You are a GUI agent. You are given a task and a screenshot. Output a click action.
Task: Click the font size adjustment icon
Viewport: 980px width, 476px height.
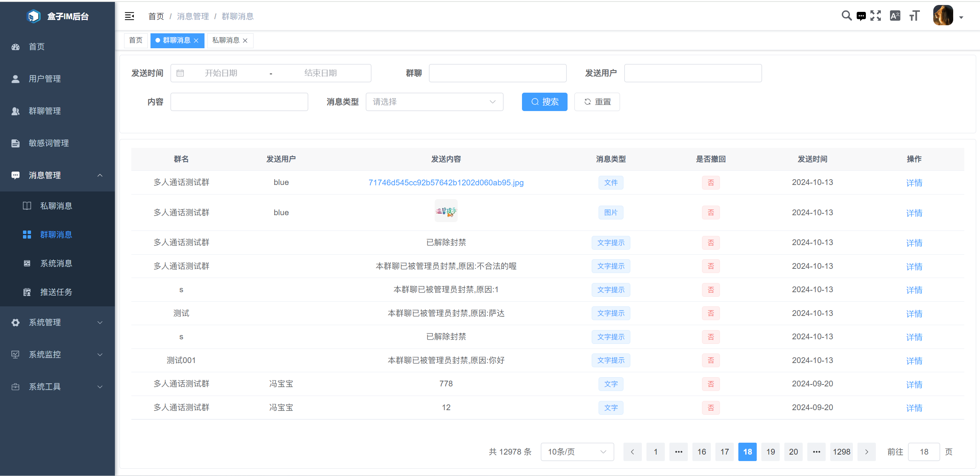(x=914, y=16)
